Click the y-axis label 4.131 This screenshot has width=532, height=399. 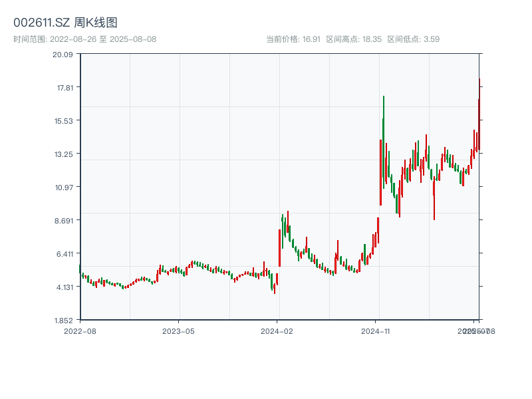pos(65,287)
